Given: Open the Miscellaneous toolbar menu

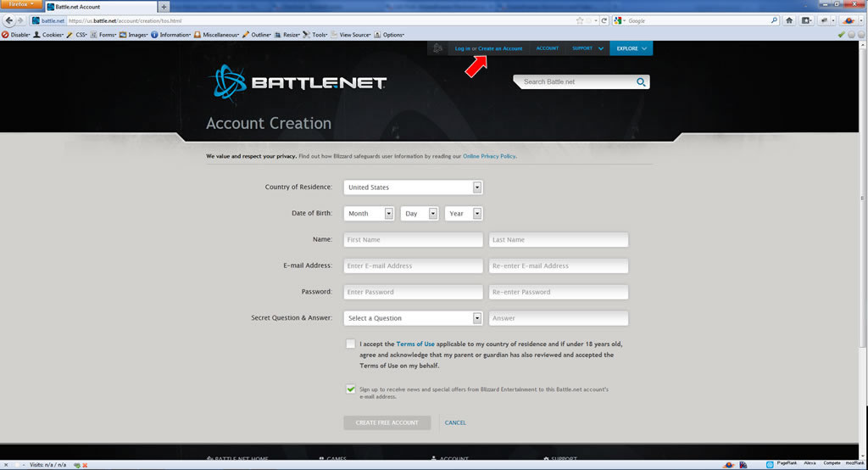Looking at the screenshot, I should coord(216,35).
